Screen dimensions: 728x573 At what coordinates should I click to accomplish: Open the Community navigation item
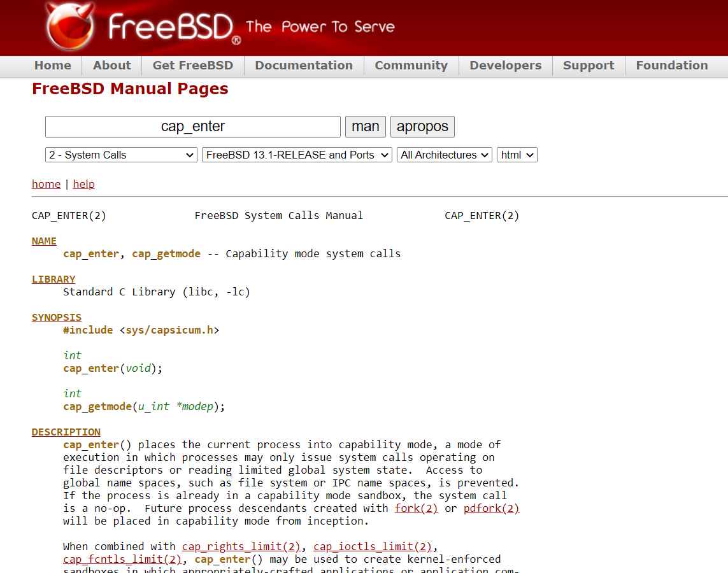pyautogui.click(x=411, y=66)
